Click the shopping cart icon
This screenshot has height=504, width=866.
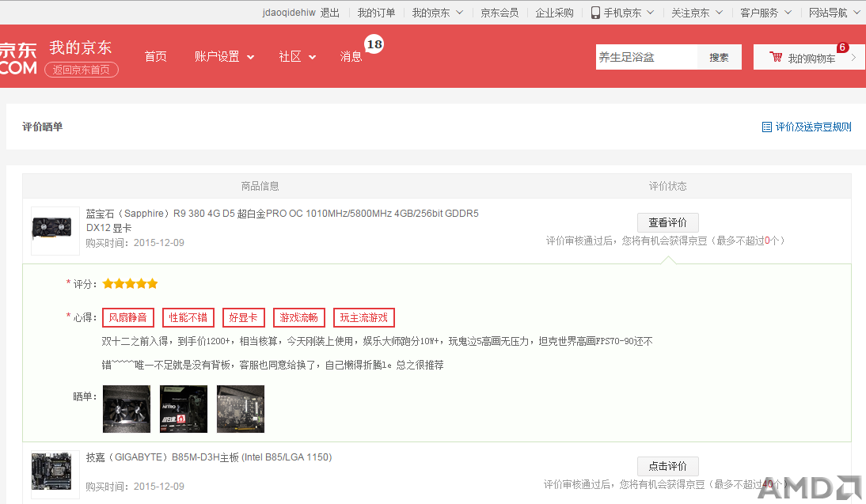click(776, 57)
